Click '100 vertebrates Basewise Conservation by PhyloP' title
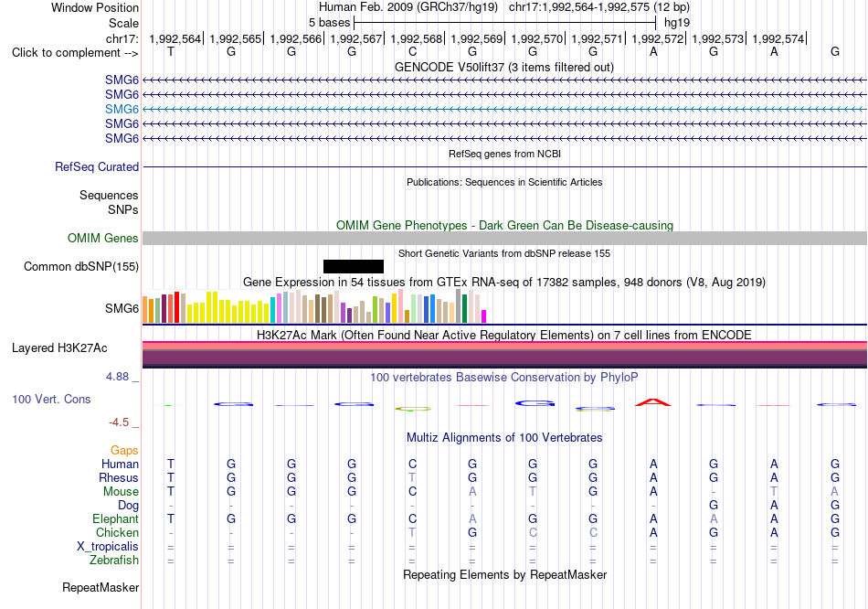The width and height of the screenshot is (868, 609). pyautogui.click(x=504, y=378)
